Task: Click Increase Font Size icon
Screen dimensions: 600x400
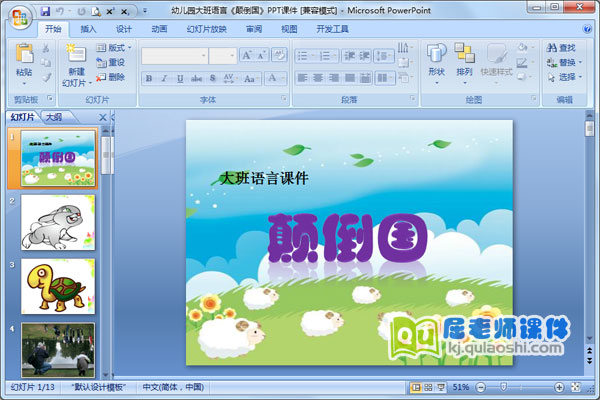Action: point(246,56)
